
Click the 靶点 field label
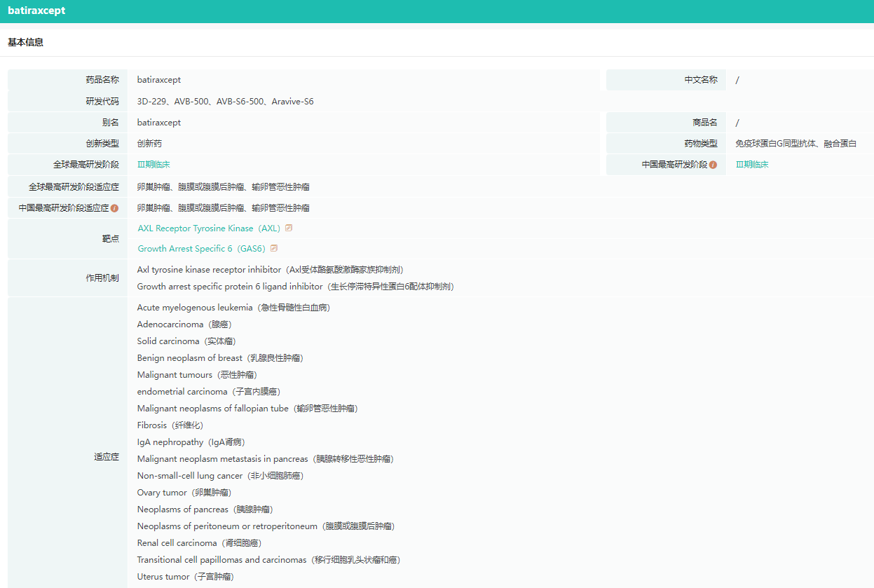[x=111, y=239]
